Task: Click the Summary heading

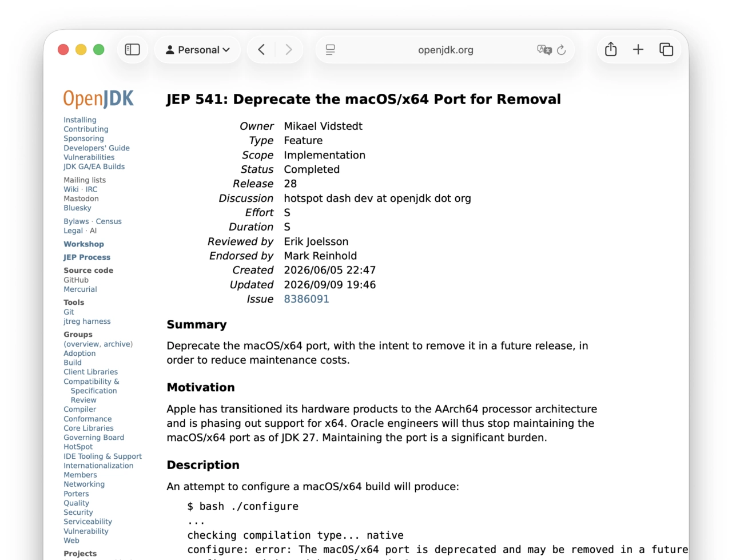Action: coord(197,324)
